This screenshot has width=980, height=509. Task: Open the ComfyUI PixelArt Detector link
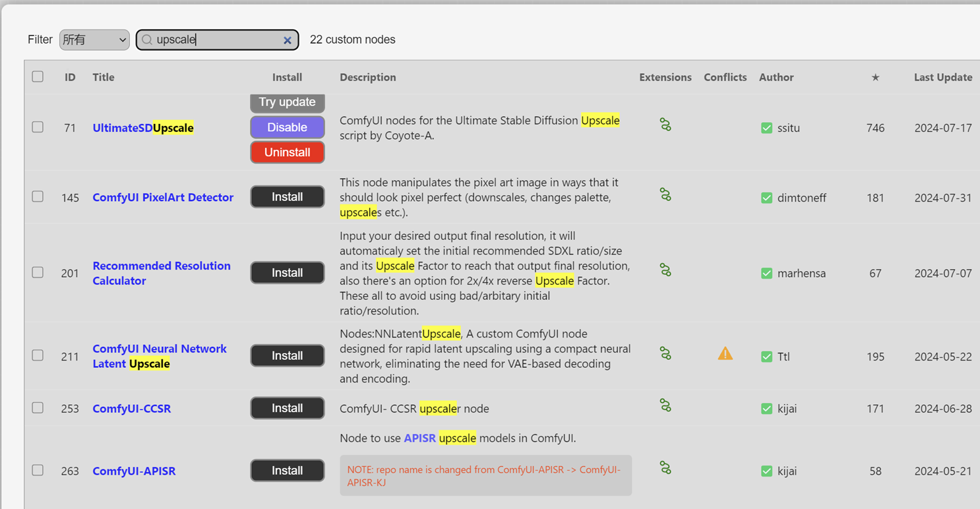click(x=163, y=197)
